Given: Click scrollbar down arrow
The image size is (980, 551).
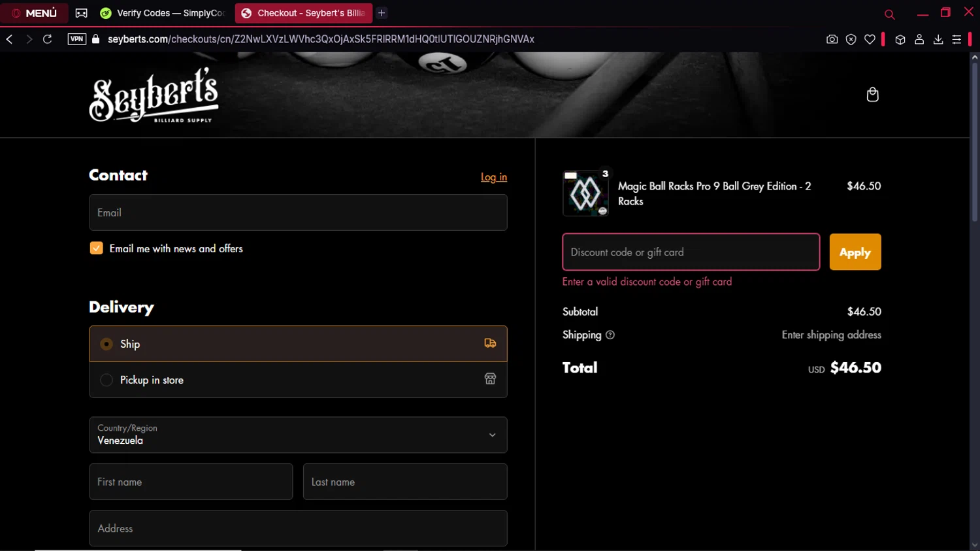Looking at the screenshot, I should pyautogui.click(x=974, y=545).
